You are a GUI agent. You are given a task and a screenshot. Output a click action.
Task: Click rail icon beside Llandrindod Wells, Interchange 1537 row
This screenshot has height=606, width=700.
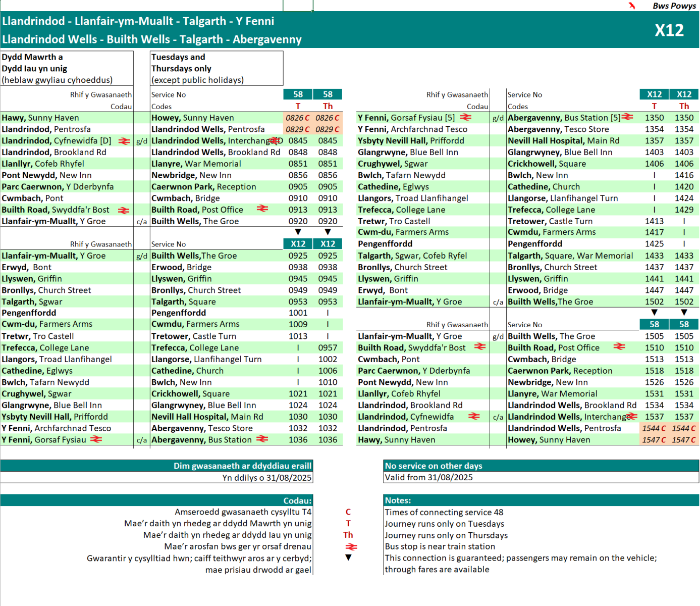coord(632,416)
